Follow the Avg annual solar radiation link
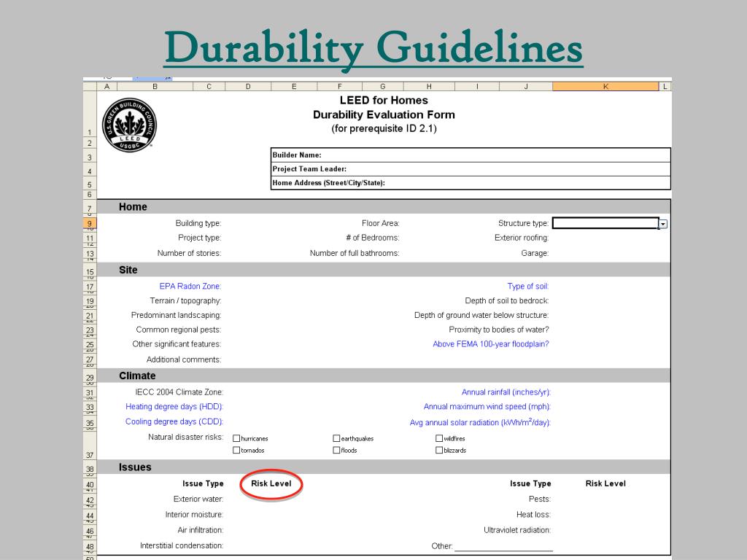 (480, 422)
